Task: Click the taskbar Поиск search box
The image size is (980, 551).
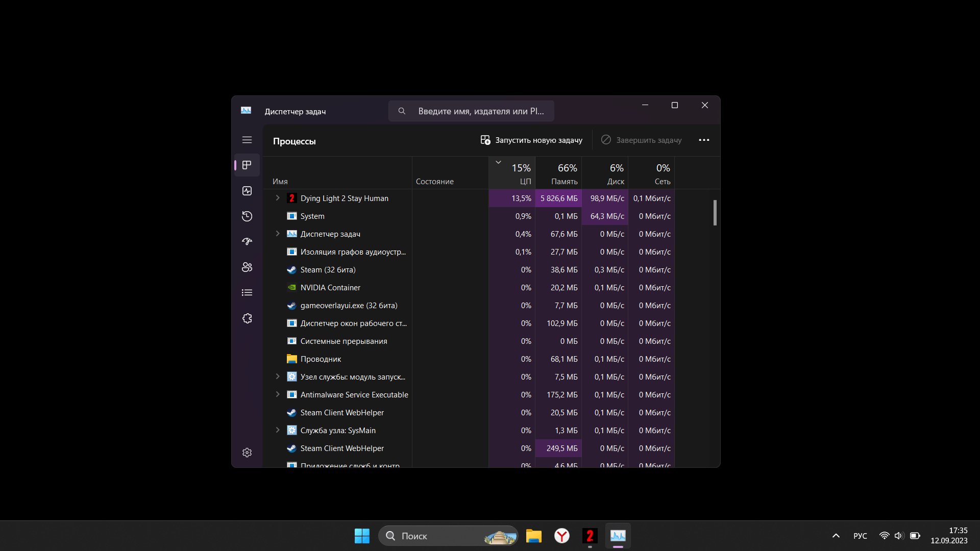Action: tap(448, 536)
